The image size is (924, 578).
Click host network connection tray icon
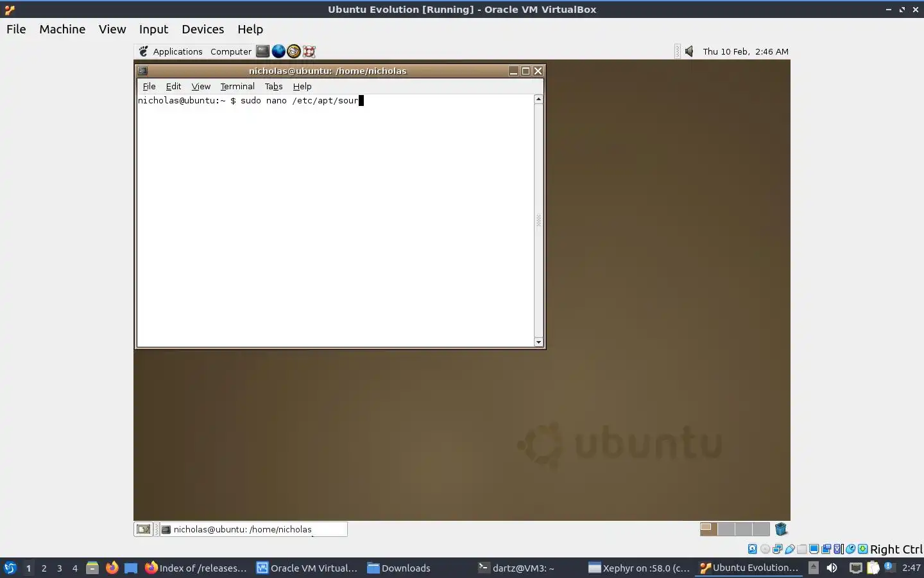pos(855,568)
